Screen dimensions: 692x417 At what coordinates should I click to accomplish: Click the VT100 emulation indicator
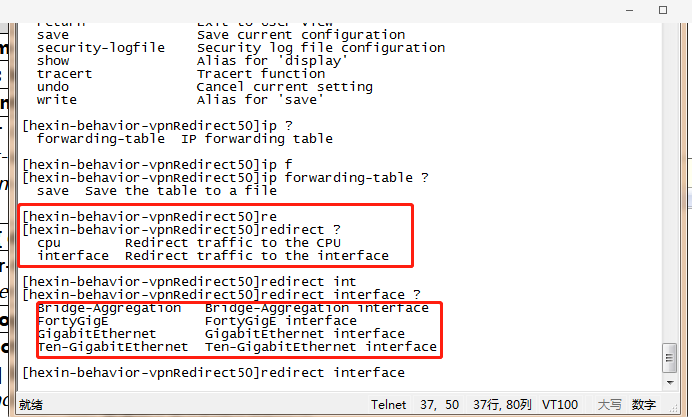click(558, 405)
